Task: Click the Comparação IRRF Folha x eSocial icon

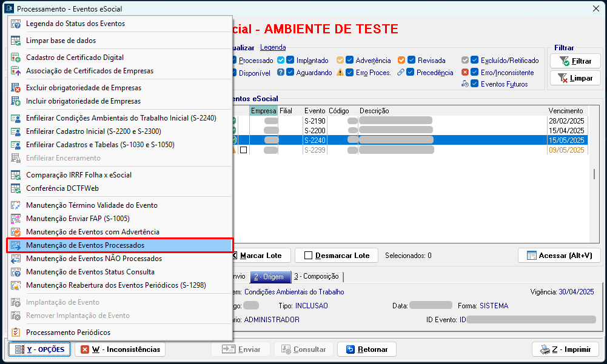Action: 16,175
